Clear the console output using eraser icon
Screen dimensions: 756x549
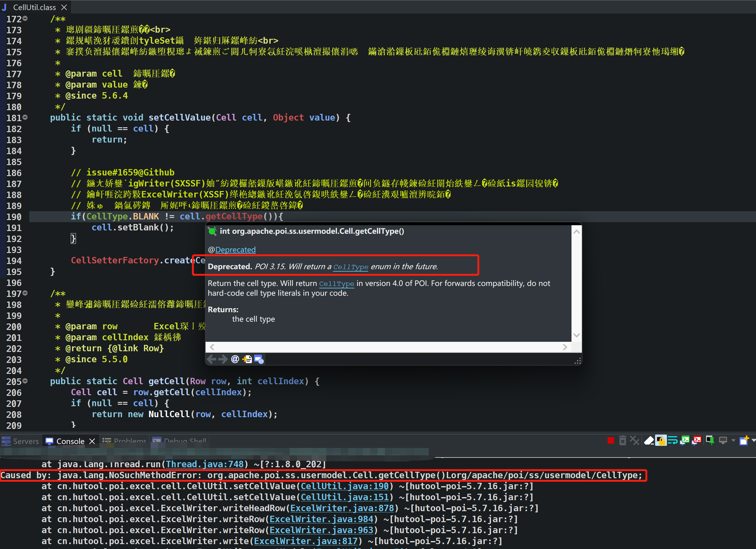(649, 440)
